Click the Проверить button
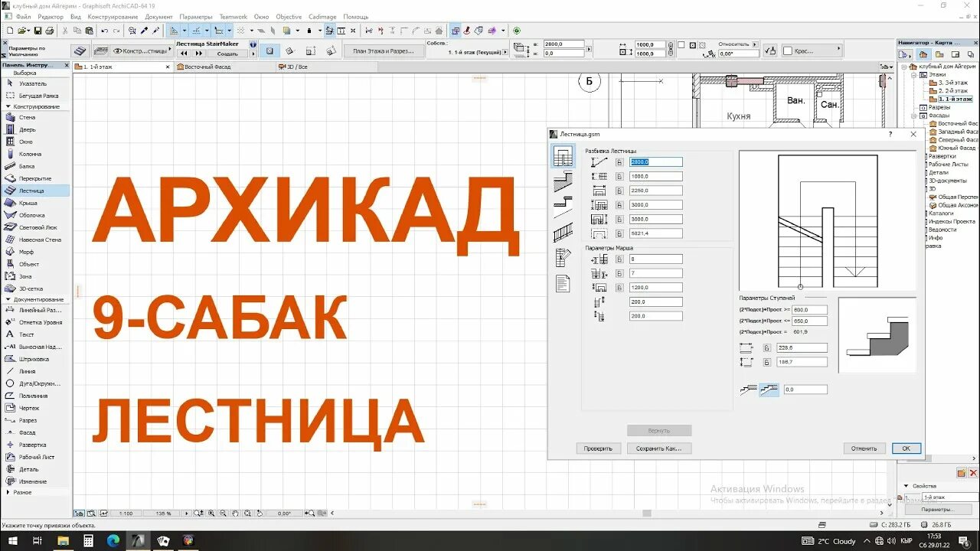 tap(598, 448)
